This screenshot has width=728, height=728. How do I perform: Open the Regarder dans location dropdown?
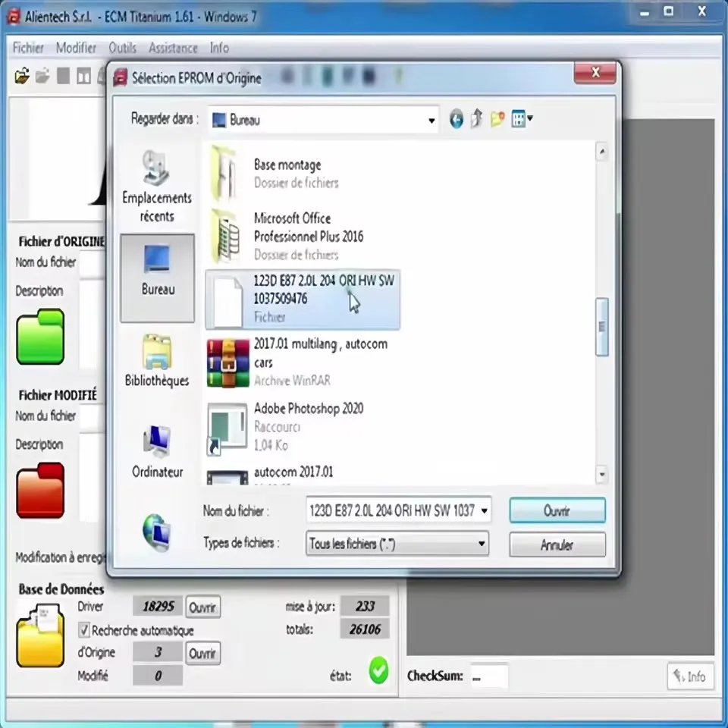(431, 119)
